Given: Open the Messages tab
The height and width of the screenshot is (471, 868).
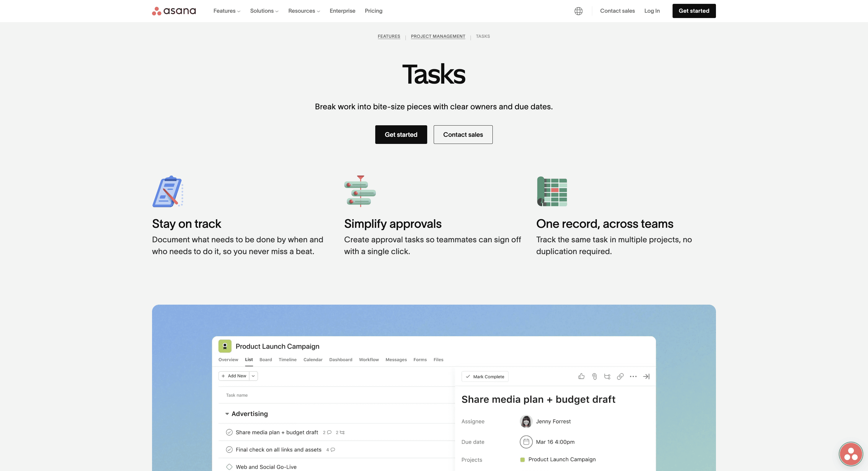Looking at the screenshot, I should click(396, 359).
